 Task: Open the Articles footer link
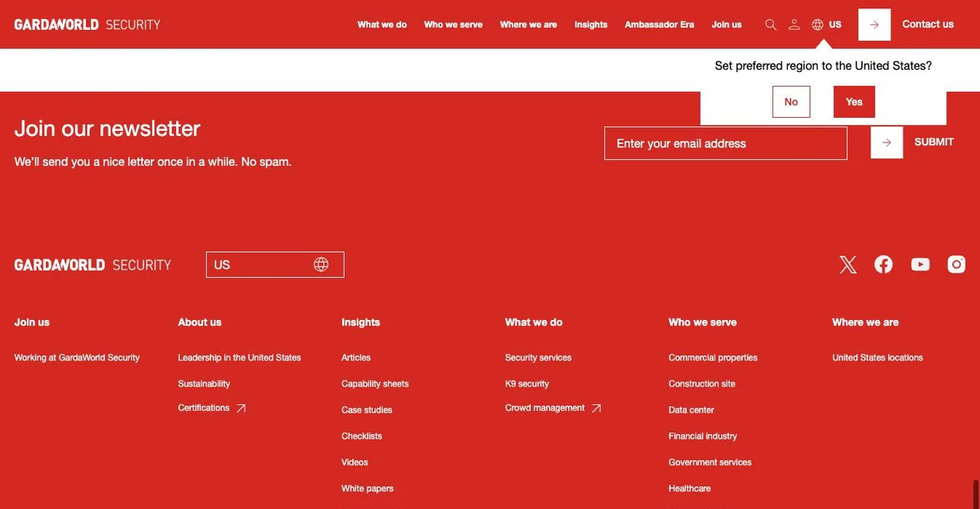(x=356, y=357)
